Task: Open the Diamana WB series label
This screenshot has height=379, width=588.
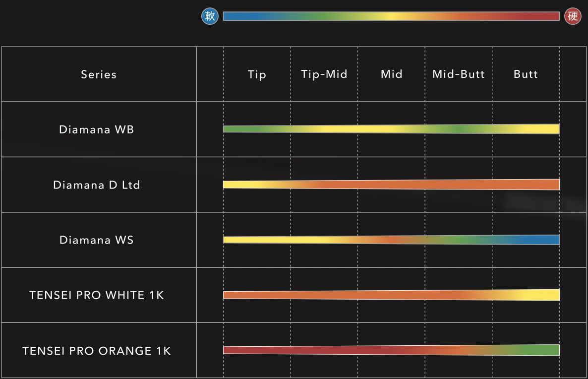Action: 97,129
